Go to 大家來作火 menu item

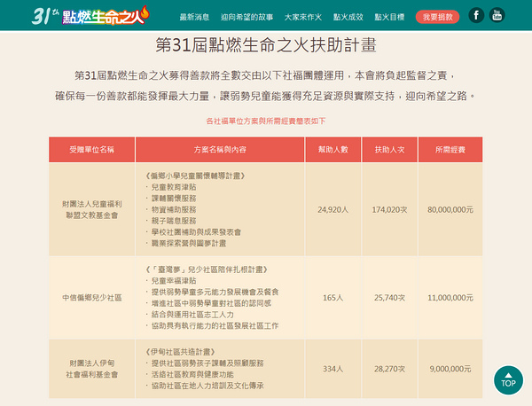click(x=303, y=17)
